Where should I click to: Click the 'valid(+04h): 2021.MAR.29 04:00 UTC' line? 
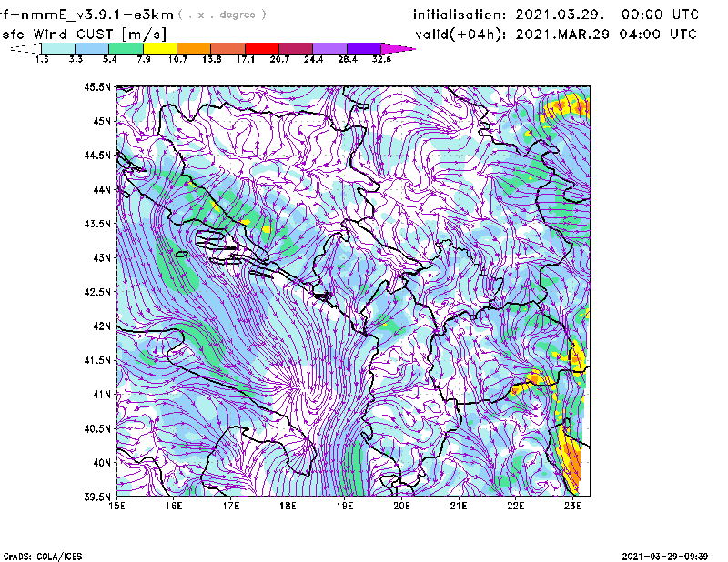[556, 35]
